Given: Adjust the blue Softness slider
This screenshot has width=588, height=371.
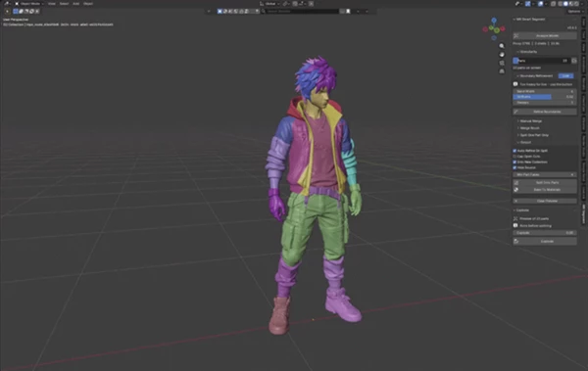Looking at the screenshot, I should tap(545, 97).
